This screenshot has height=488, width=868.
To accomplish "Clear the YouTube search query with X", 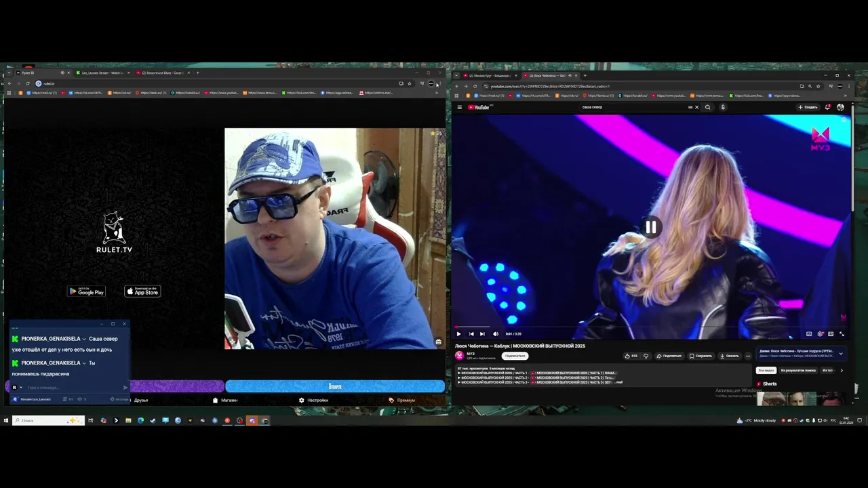I will click(696, 107).
